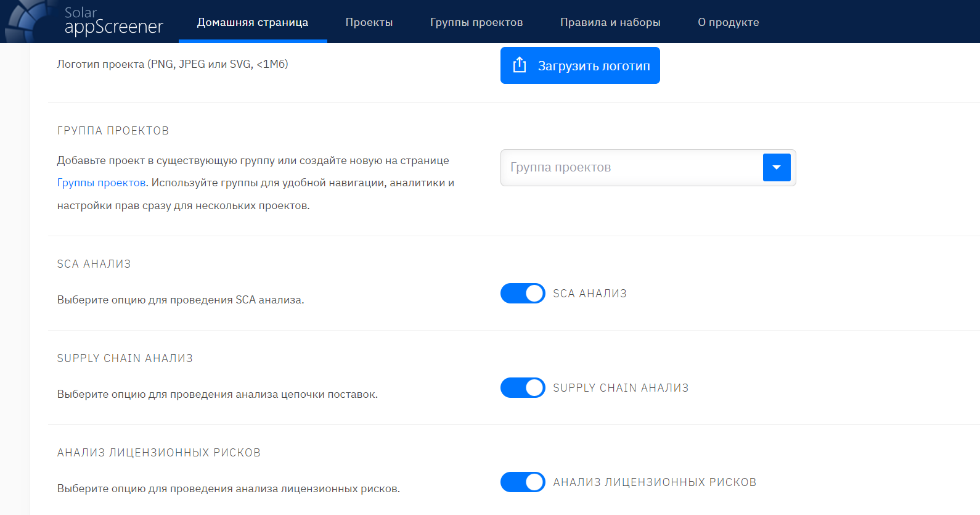Open Правила и наборы tab
The width and height of the screenshot is (980, 515).
tap(610, 22)
